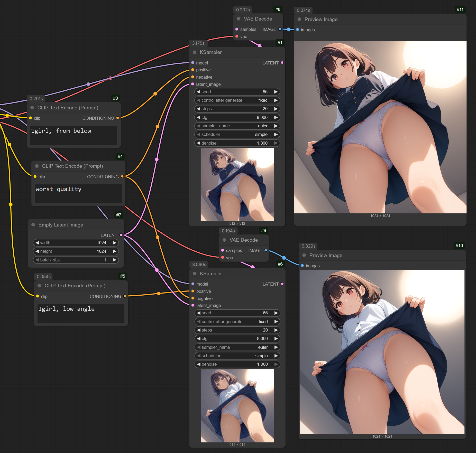This screenshot has height=453, width=476.
Task: Click IMAGE output port on VAE Decode #9
Action: pyautogui.click(x=266, y=250)
